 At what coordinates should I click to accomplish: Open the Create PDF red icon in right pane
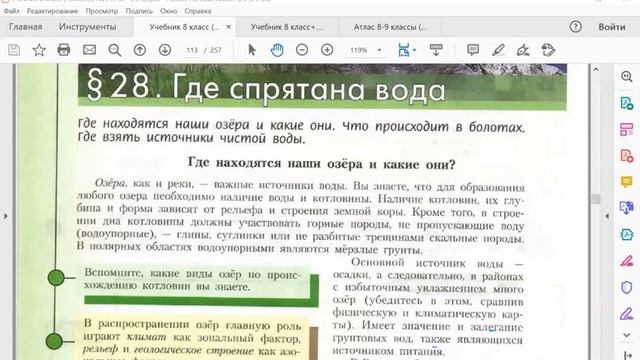(x=627, y=156)
